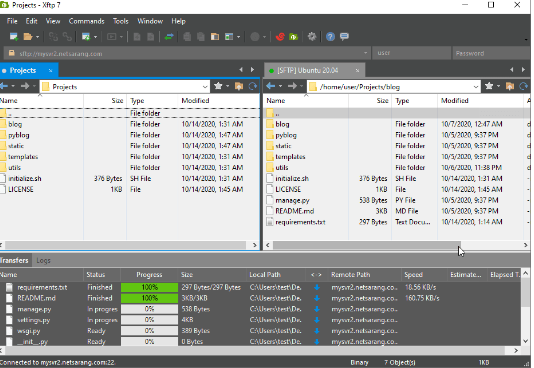
Task: Open the View menu
Action: (53, 21)
